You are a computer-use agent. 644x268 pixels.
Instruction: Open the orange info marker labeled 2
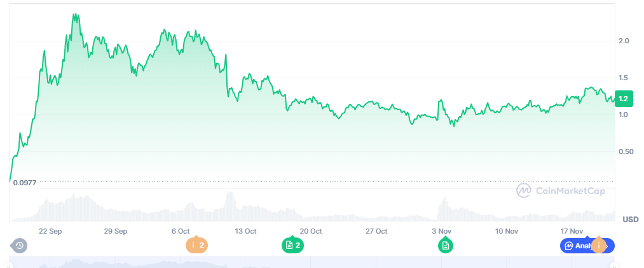(197, 245)
